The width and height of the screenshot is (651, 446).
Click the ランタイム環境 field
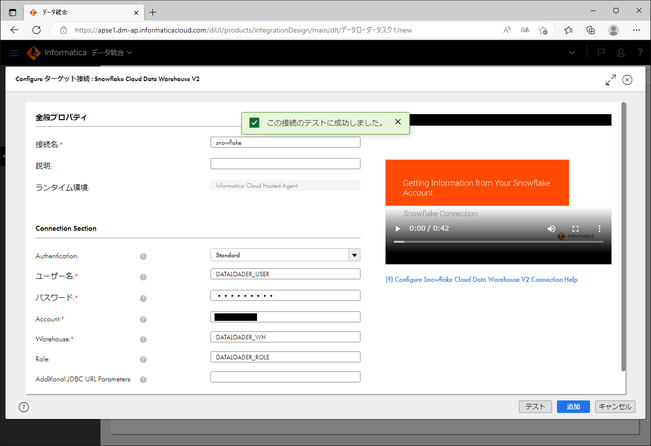[285, 186]
